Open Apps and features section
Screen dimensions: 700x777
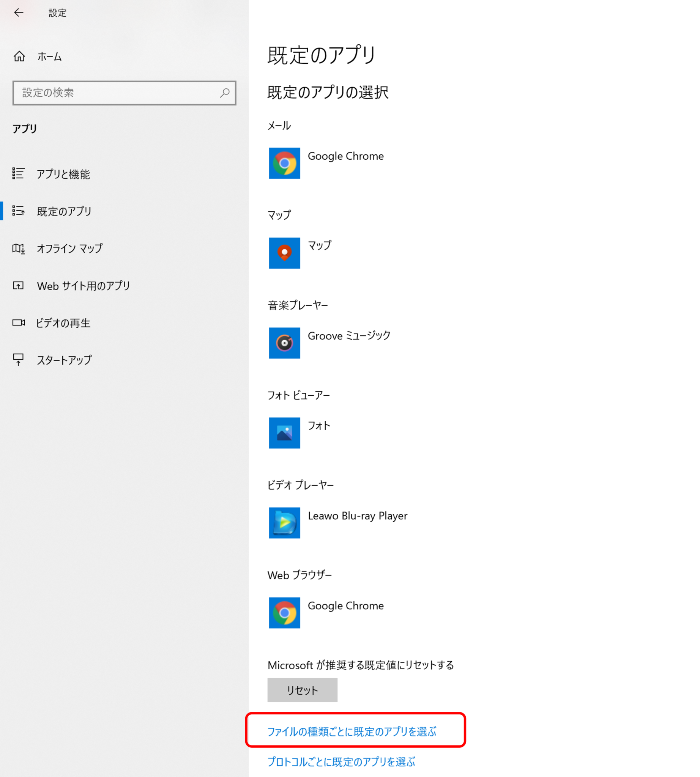click(63, 174)
